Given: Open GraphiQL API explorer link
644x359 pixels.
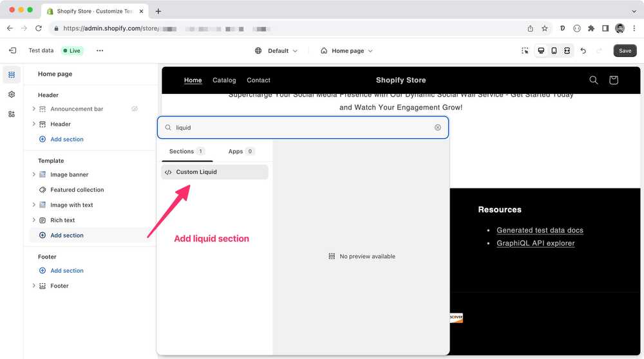Looking at the screenshot, I should 536,243.
